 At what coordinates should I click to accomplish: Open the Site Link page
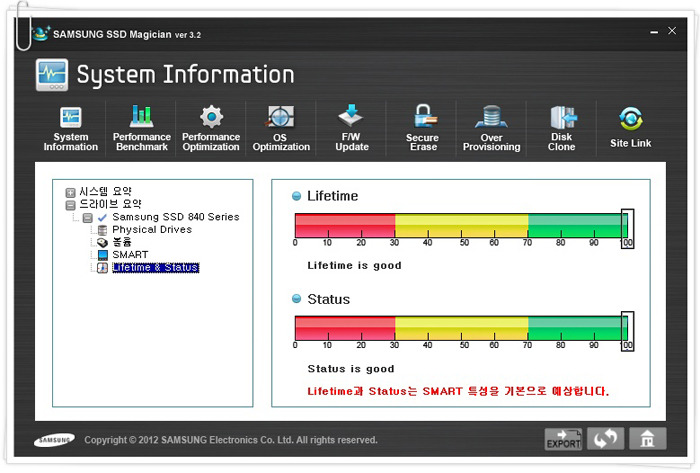pyautogui.click(x=630, y=128)
